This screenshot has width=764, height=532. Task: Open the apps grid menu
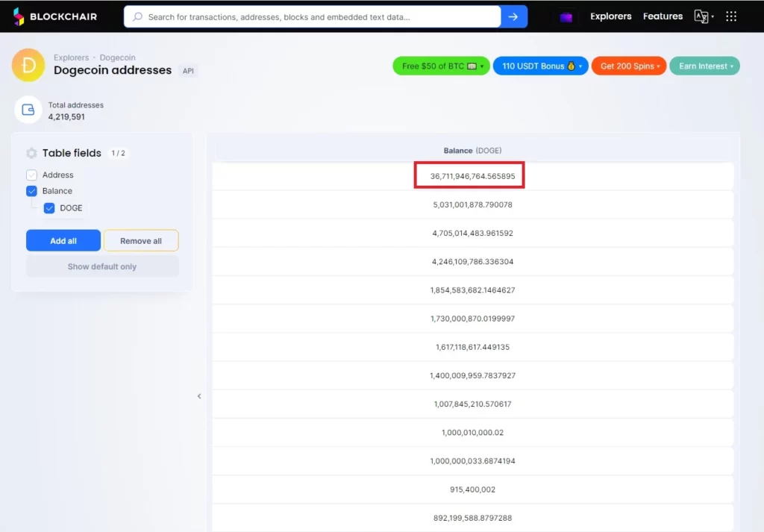(731, 16)
